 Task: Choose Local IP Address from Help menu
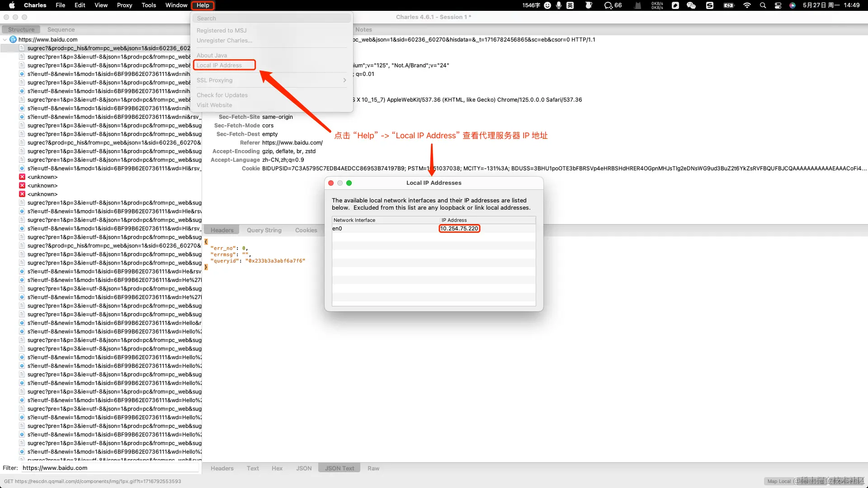219,65
